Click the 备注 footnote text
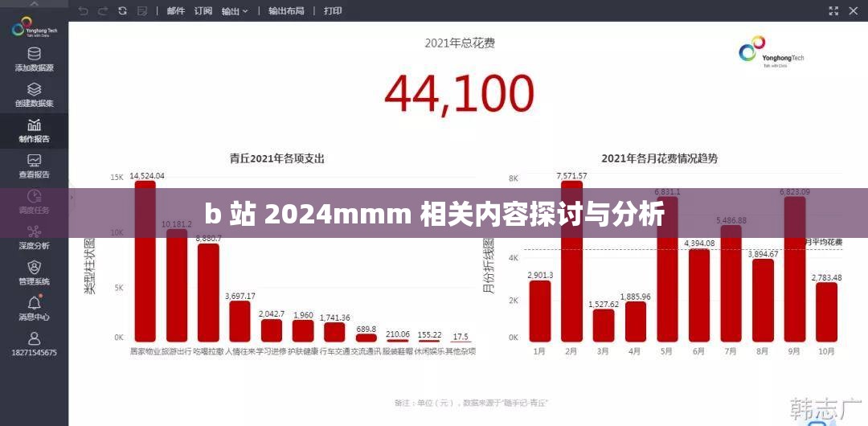This screenshot has width=868, height=426. pos(473,403)
